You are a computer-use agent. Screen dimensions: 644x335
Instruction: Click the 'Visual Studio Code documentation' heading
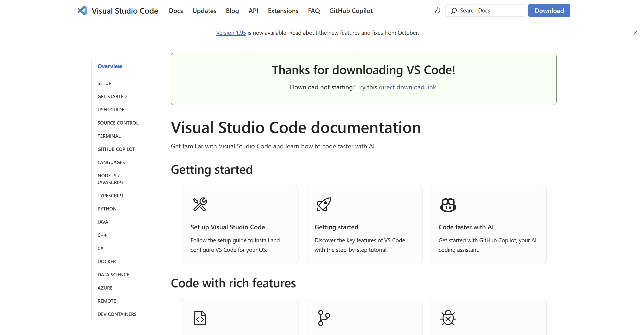[296, 127]
